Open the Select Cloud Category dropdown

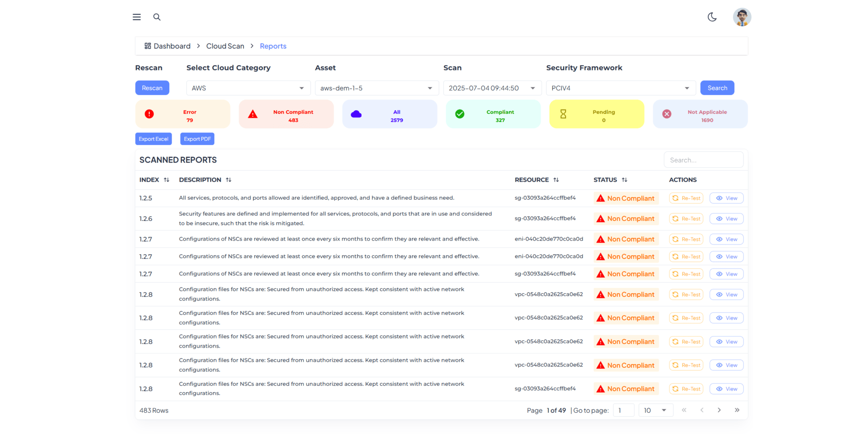click(x=248, y=88)
